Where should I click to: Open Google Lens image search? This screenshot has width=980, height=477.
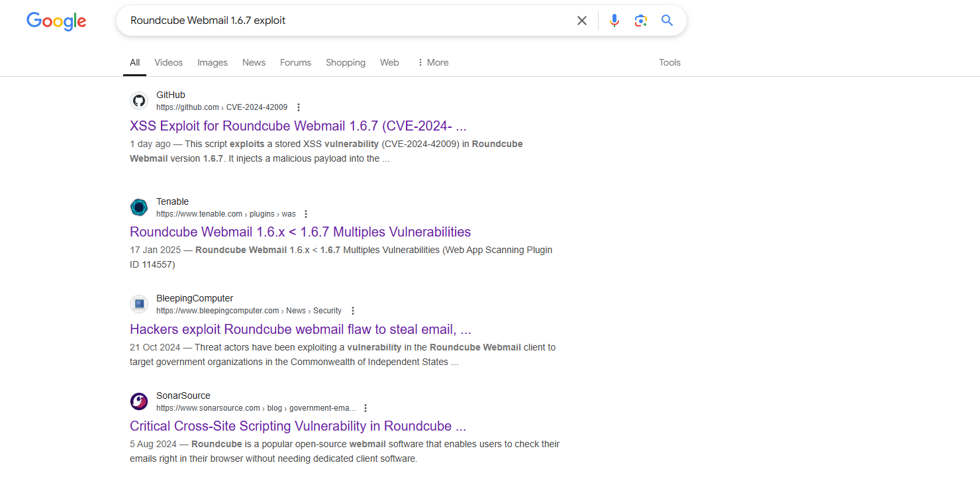(640, 21)
